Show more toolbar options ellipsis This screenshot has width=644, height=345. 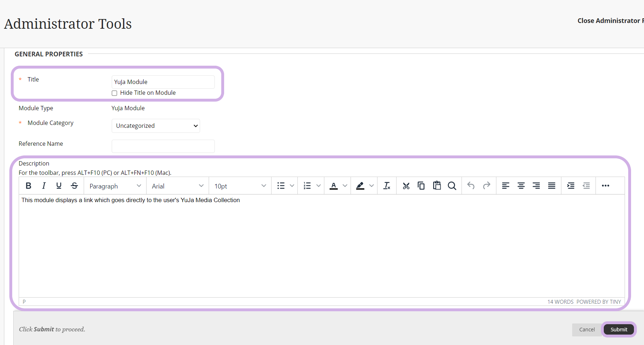click(x=605, y=186)
